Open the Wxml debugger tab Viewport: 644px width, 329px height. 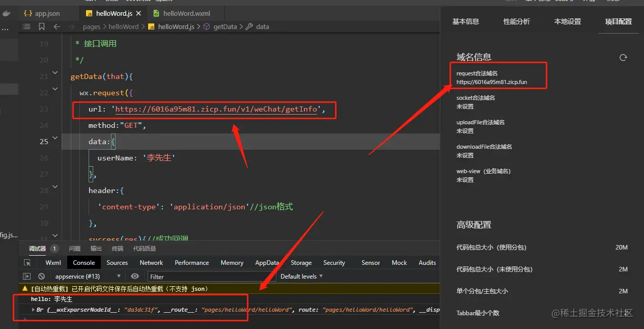point(53,263)
